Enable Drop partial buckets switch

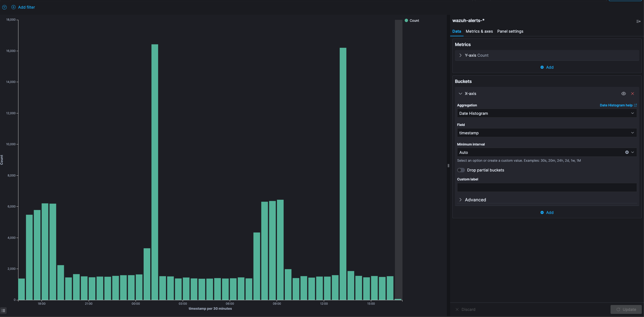pos(461,170)
